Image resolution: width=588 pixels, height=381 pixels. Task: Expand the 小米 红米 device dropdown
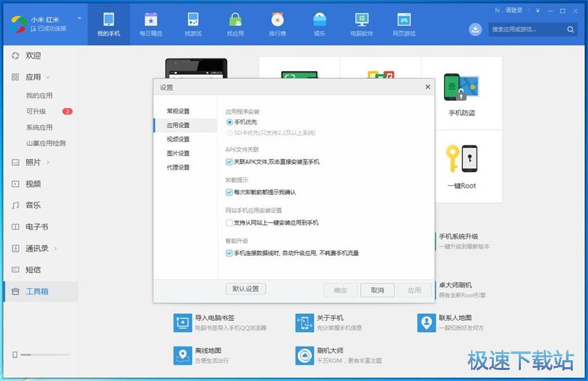(x=80, y=18)
